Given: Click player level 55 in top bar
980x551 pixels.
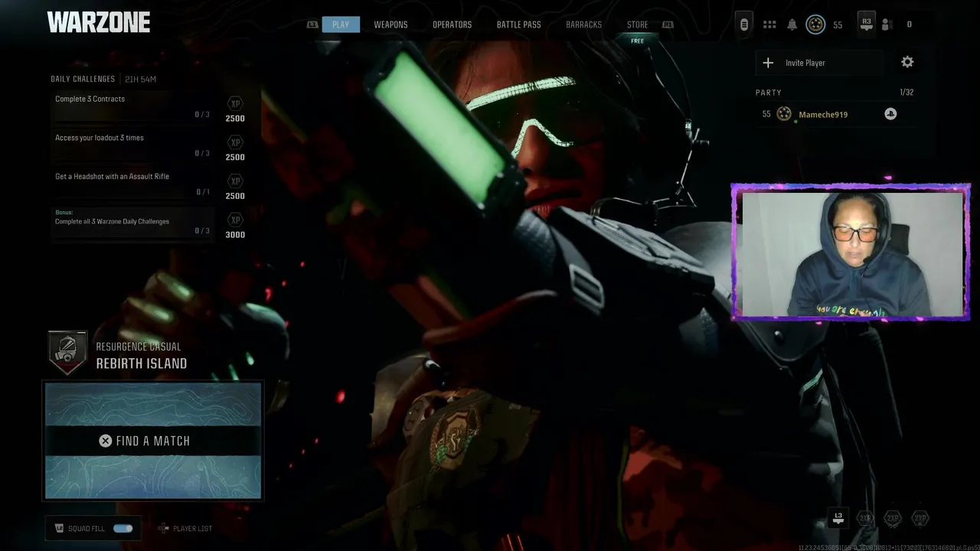Looking at the screenshot, I should (838, 24).
